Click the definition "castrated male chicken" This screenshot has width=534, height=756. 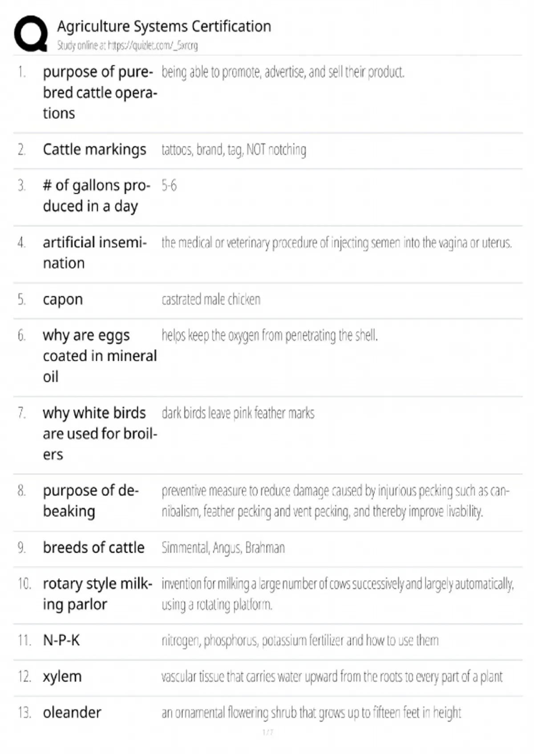pyautogui.click(x=211, y=299)
